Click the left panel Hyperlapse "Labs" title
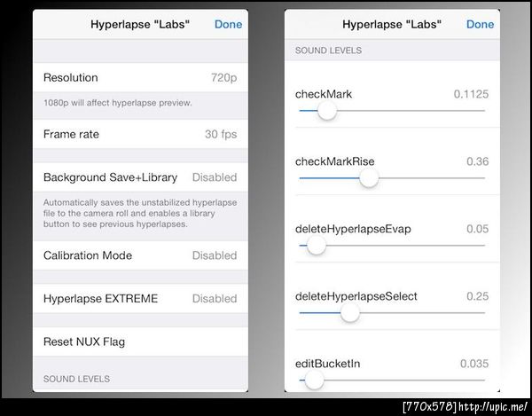 pyautogui.click(x=140, y=25)
